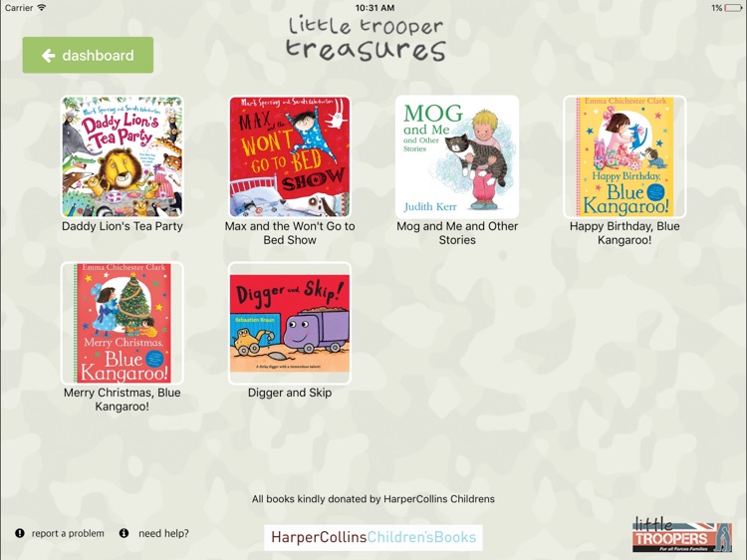The height and width of the screenshot is (560, 747).
Task: Select the Digger and Skip book cover
Action: tap(290, 323)
